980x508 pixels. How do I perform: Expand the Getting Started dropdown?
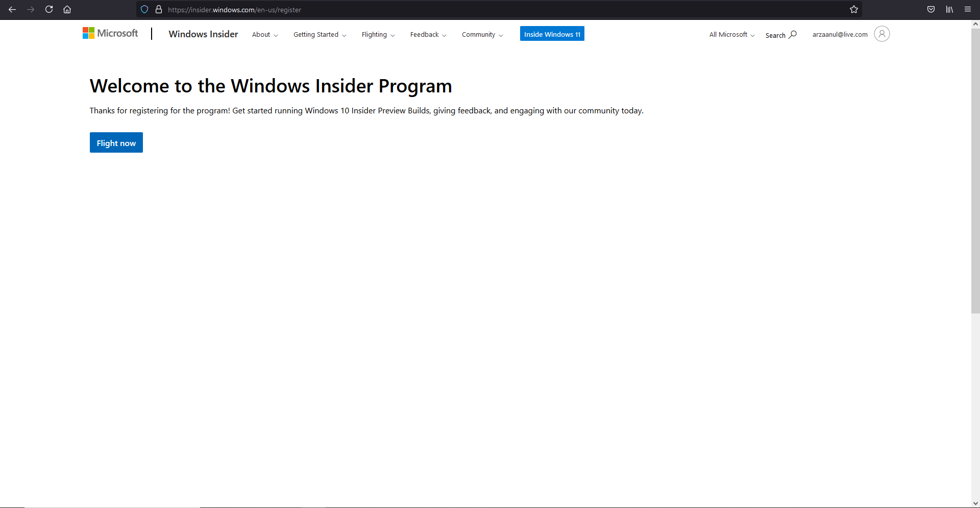click(320, 35)
